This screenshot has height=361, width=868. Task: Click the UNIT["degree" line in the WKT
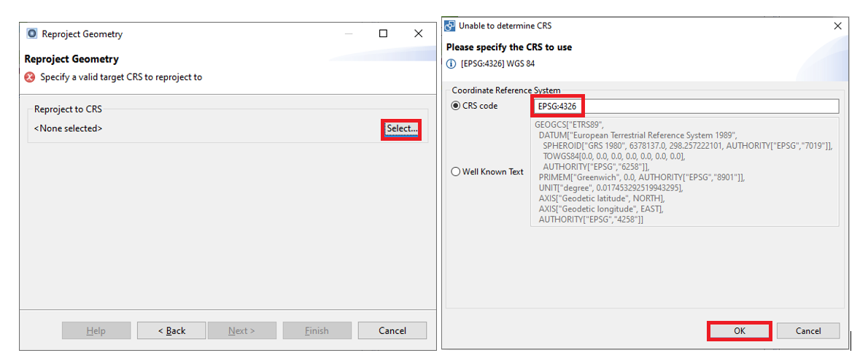click(x=611, y=187)
